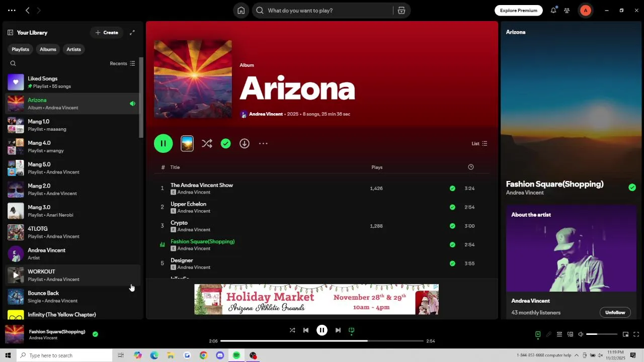Pause playback in bottom player
Image resolution: width=644 pixels, height=362 pixels.
[x=322, y=330]
